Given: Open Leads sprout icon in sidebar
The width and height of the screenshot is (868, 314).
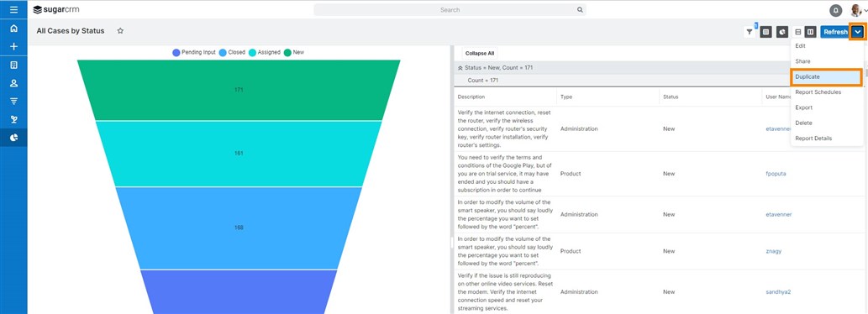Looking at the screenshot, I should tap(13, 119).
